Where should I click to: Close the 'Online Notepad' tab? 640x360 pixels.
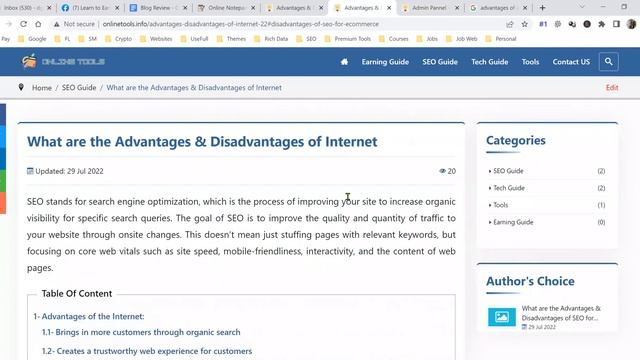click(x=253, y=8)
